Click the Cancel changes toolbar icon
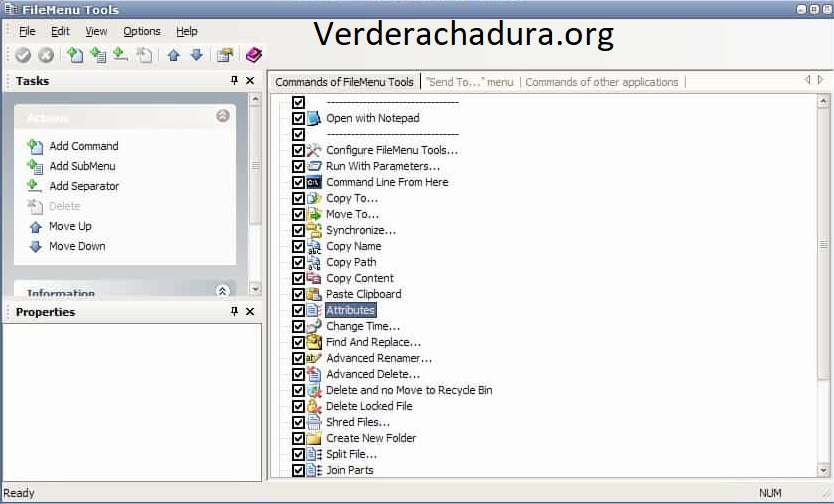 tap(46, 55)
